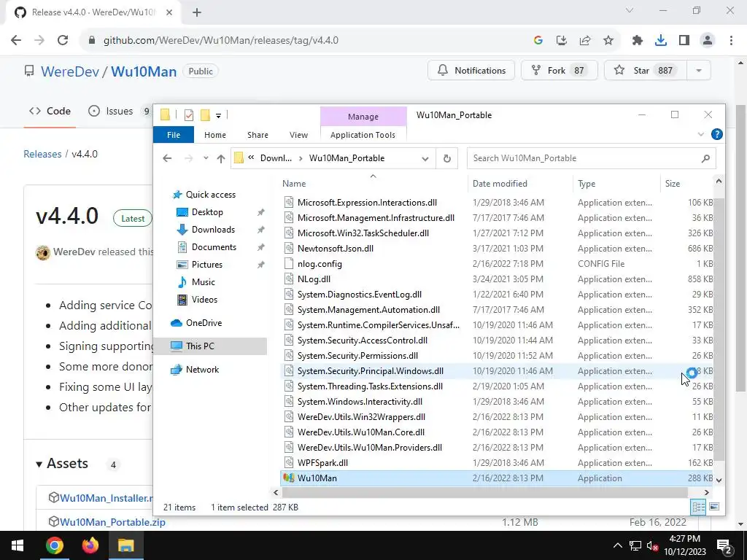Open the Issues tab on GitHub
The width and height of the screenshot is (747, 560).
tap(119, 111)
